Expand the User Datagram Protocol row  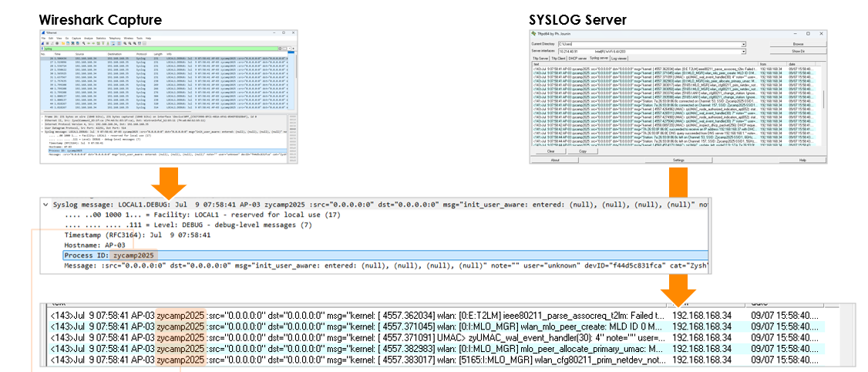pyautogui.click(x=42, y=128)
